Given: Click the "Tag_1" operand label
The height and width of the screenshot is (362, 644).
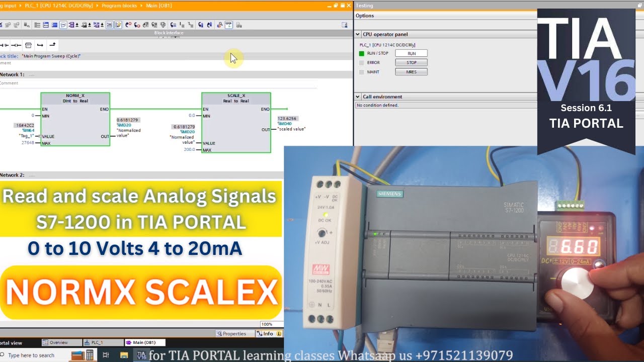Looking at the screenshot, I should (x=26, y=136).
